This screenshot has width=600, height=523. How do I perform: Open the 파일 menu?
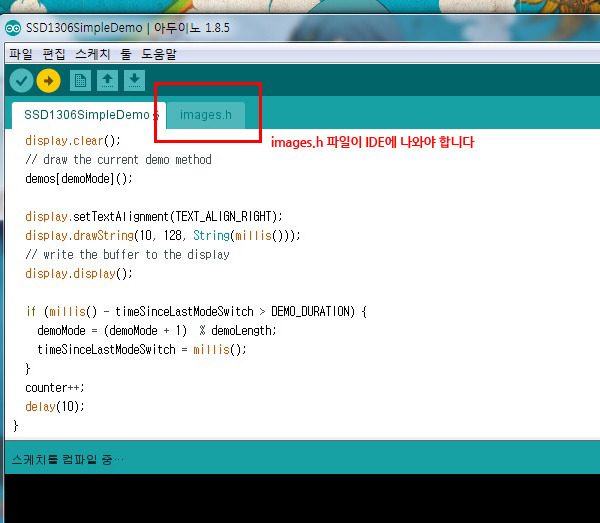(21, 54)
